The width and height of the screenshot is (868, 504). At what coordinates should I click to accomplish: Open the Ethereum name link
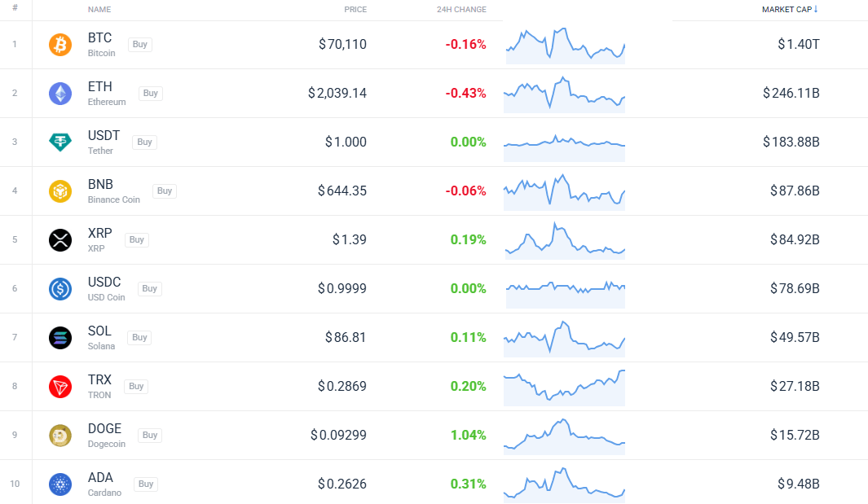click(100, 87)
